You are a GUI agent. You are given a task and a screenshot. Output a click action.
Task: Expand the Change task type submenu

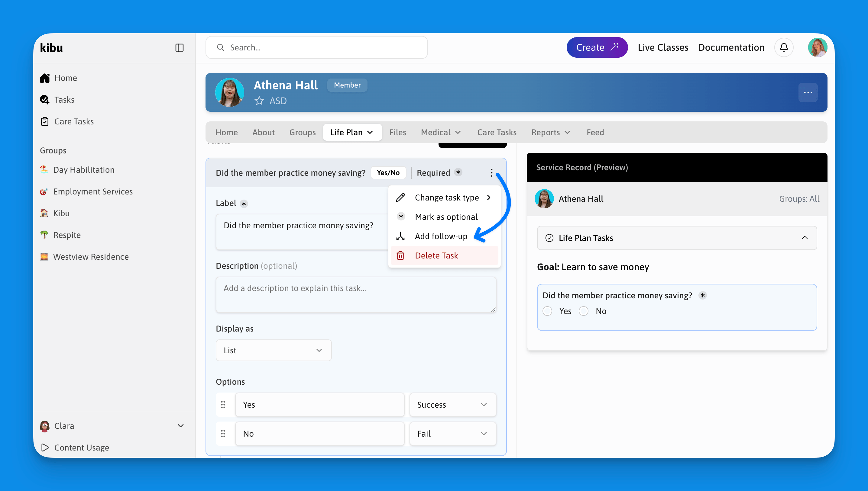click(444, 197)
